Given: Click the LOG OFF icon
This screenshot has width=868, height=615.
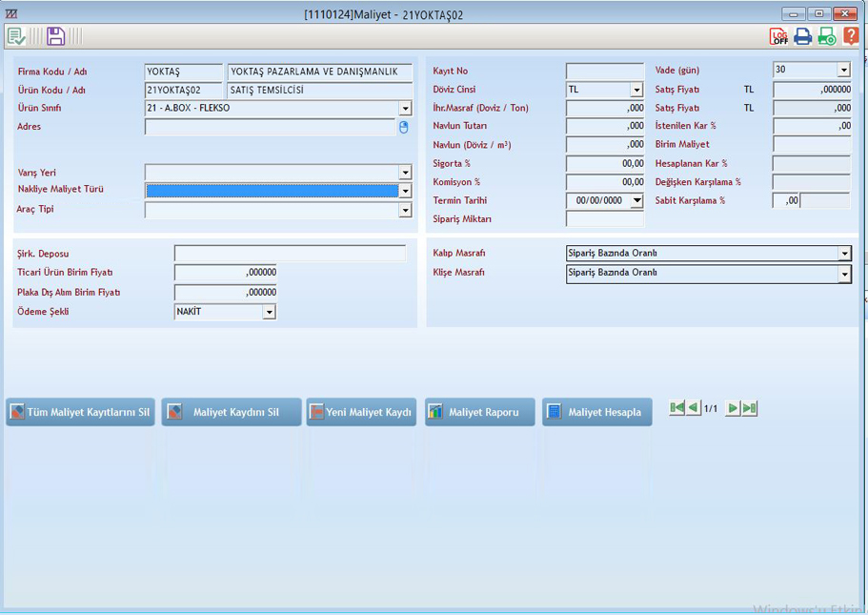Looking at the screenshot, I should [779, 36].
